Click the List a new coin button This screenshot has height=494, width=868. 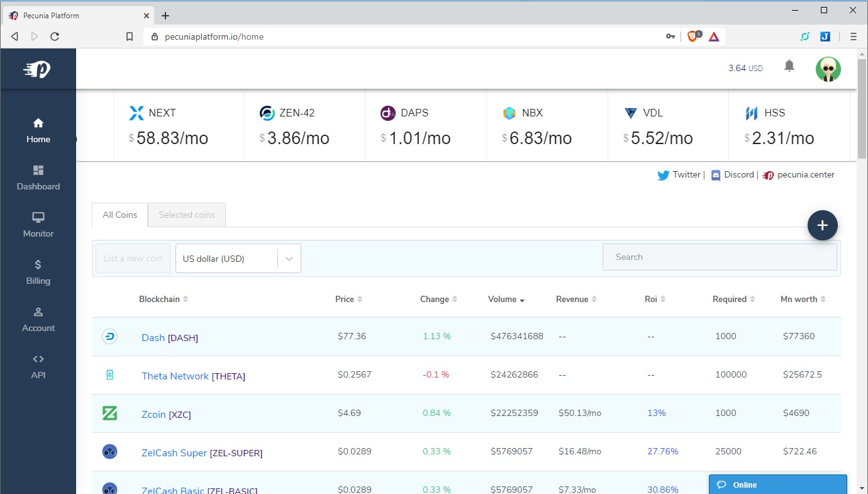(x=133, y=258)
